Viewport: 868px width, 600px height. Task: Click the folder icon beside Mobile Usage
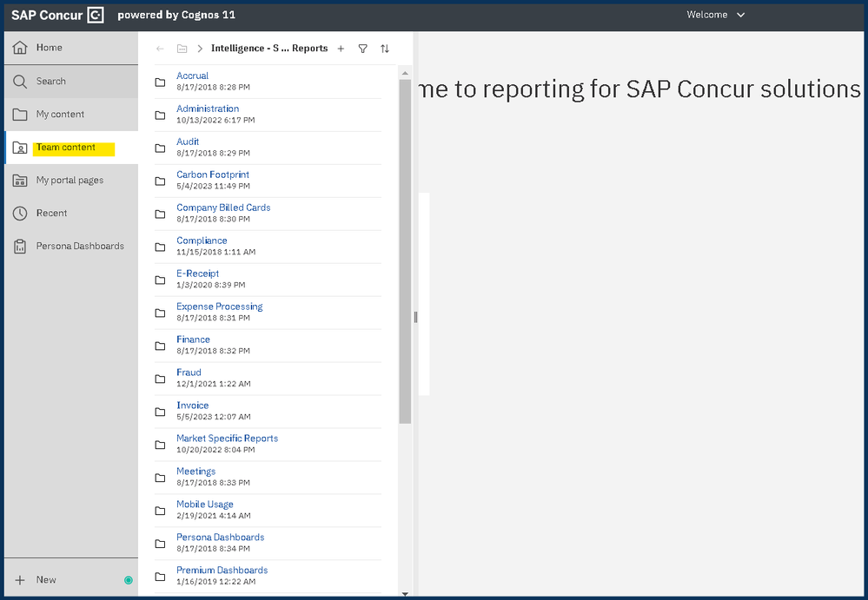point(160,511)
